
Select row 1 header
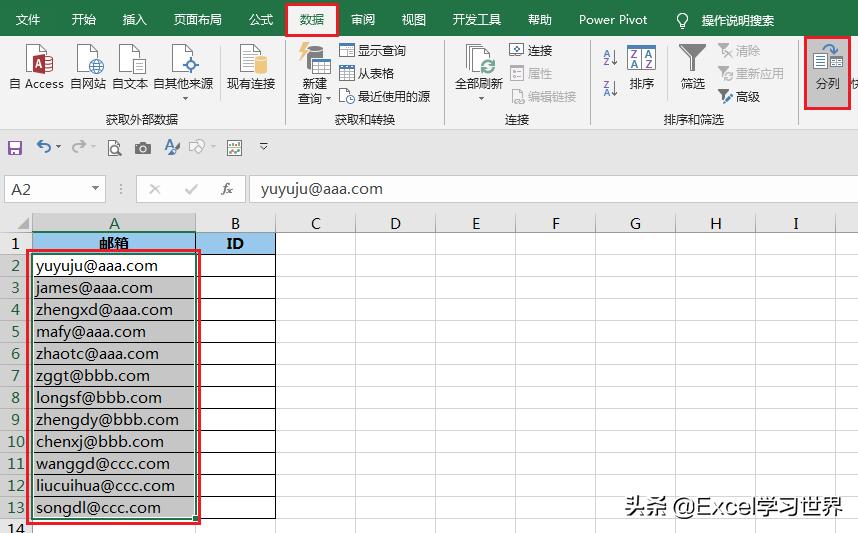15,244
